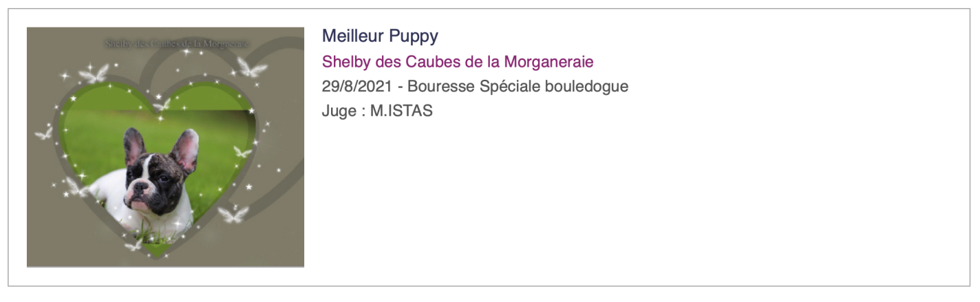Click the name M.ISTAS
Screen dimensions: 980x302
pos(402,111)
